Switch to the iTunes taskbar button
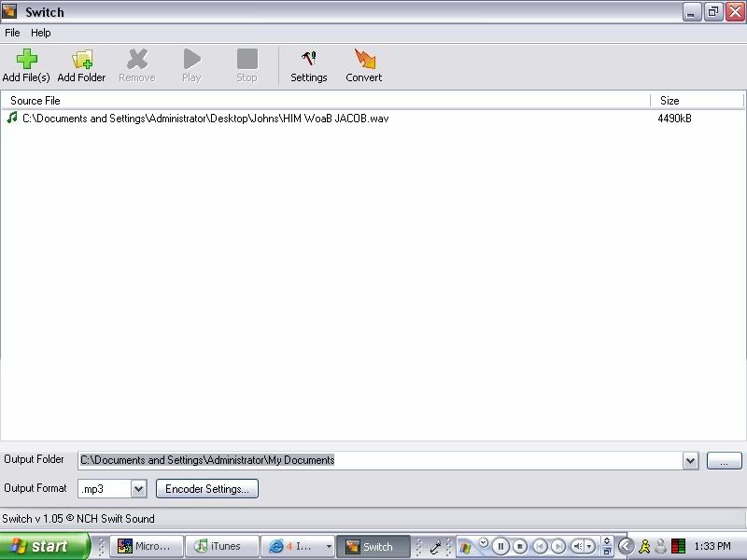 [221, 546]
